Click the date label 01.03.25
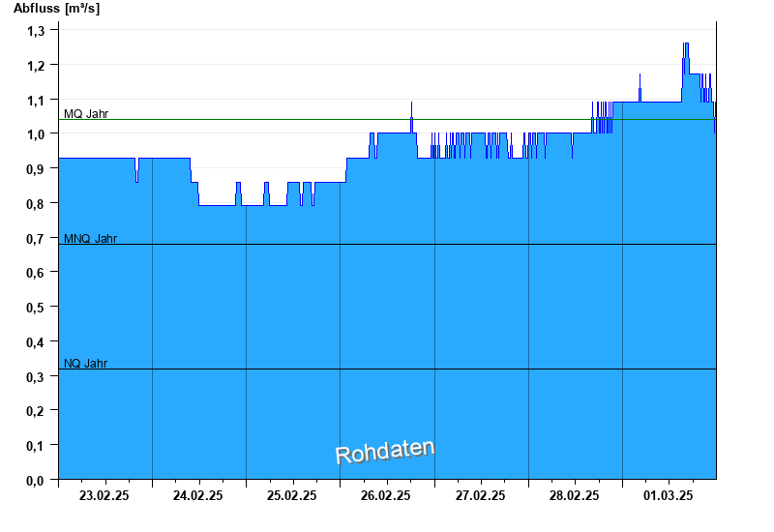The image size is (774, 532). pyautogui.click(x=668, y=495)
